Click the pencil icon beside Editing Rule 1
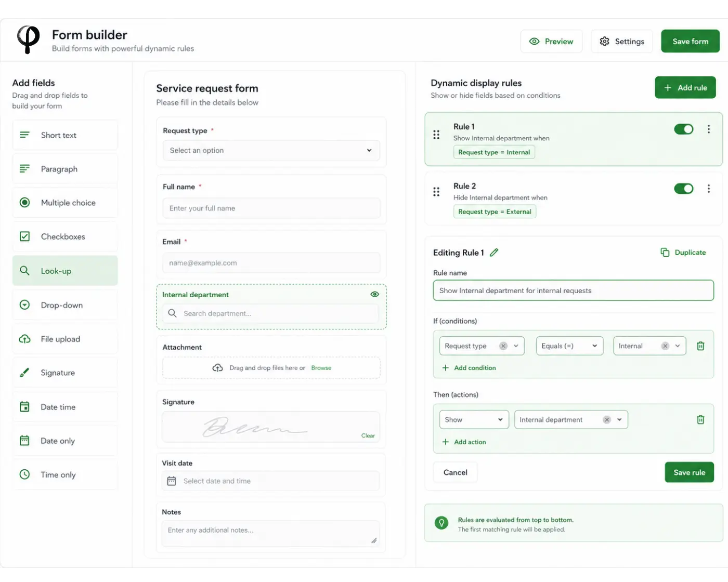The image size is (728, 582). click(494, 253)
